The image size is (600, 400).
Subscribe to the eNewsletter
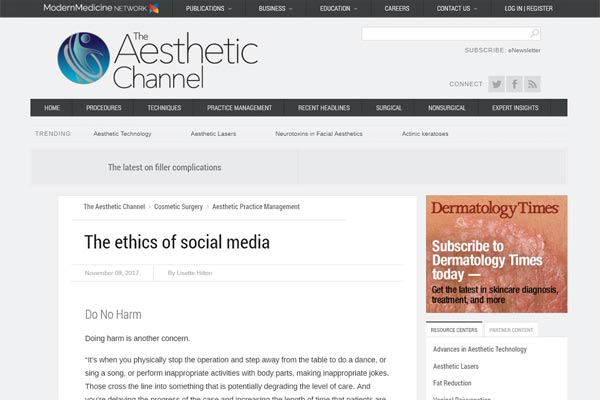[524, 50]
